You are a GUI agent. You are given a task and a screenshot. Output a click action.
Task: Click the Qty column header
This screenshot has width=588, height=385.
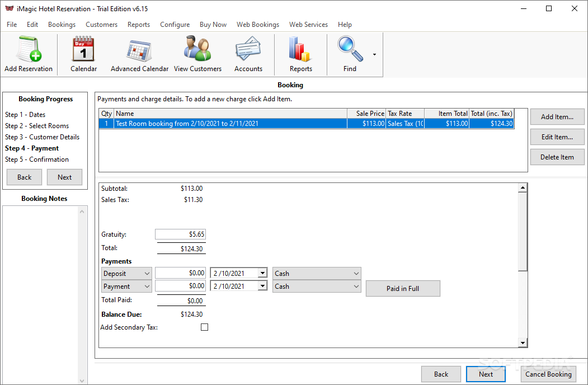[106, 114]
